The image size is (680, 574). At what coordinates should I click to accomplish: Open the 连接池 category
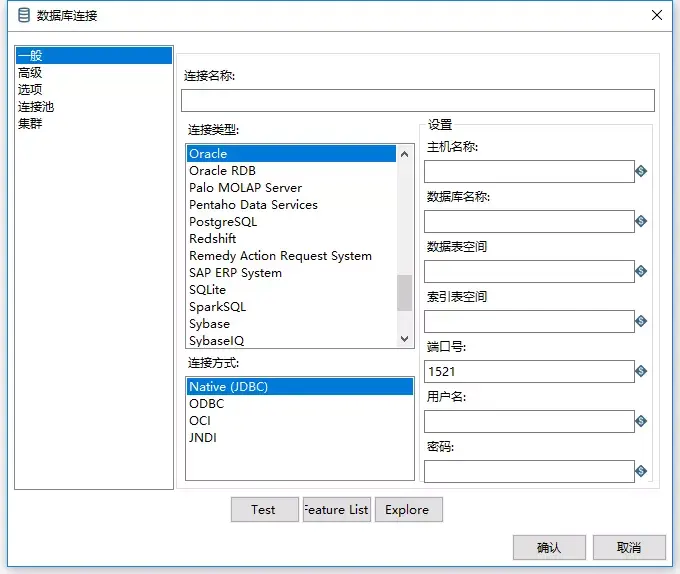tap(94, 106)
